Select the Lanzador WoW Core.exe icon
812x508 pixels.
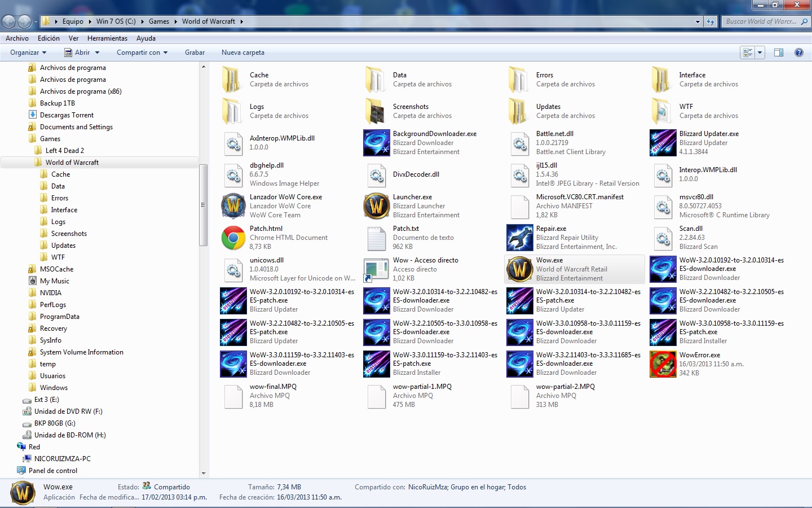(233, 206)
